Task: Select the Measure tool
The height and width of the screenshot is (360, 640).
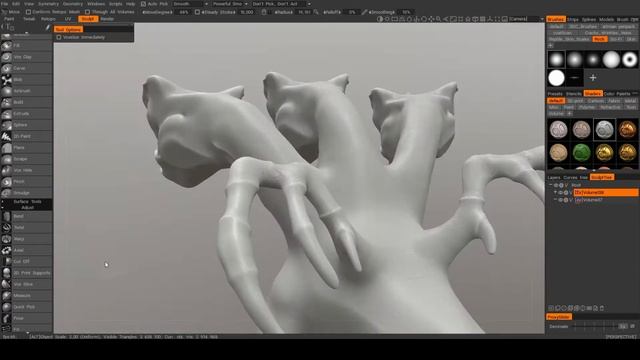Action: (x=27, y=296)
